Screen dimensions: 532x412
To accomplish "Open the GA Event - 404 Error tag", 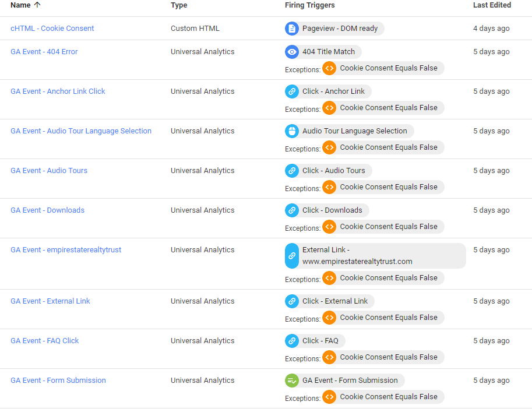I will click(44, 52).
